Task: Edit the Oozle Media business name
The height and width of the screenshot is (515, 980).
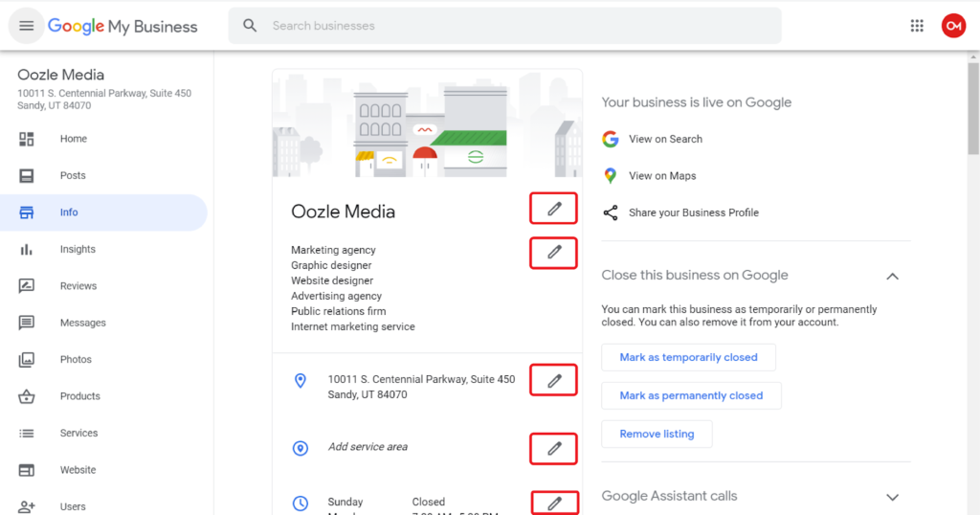Action: (554, 209)
